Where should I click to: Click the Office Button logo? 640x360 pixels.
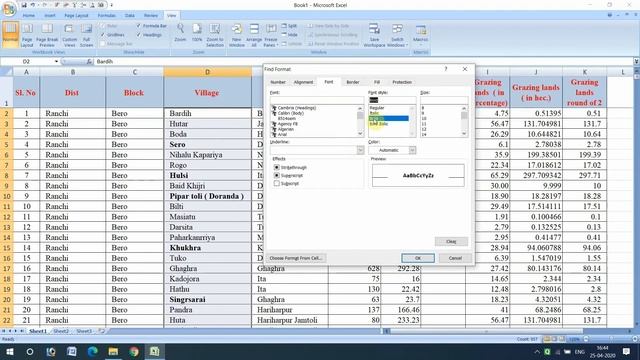pyautogui.click(x=8, y=8)
